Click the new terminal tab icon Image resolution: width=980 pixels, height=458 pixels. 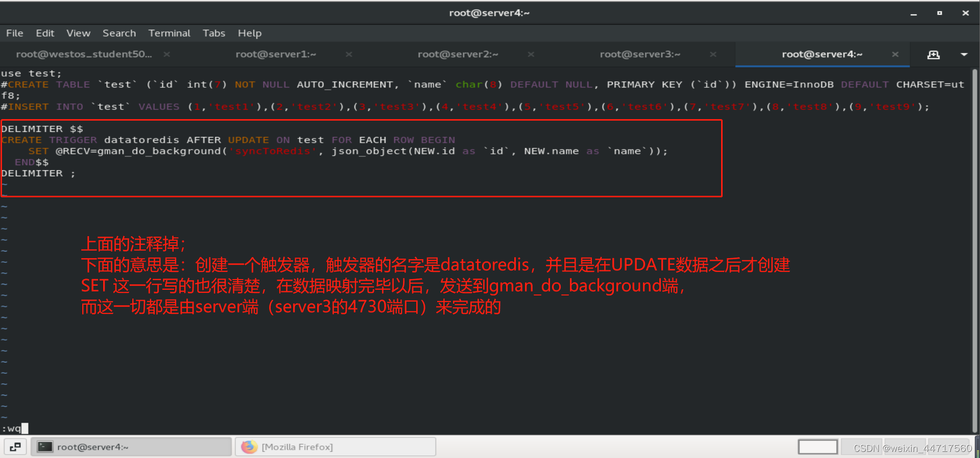click(x=934, y=54)
